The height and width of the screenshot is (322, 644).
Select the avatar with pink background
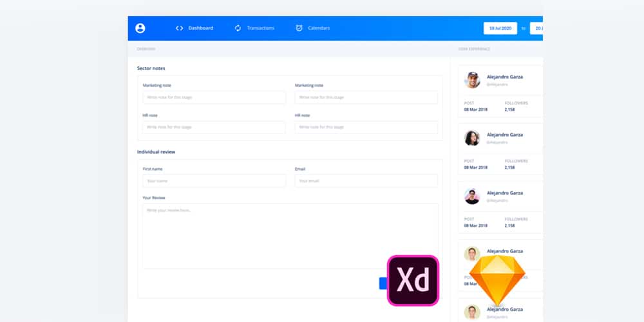[x=472, y=196]
